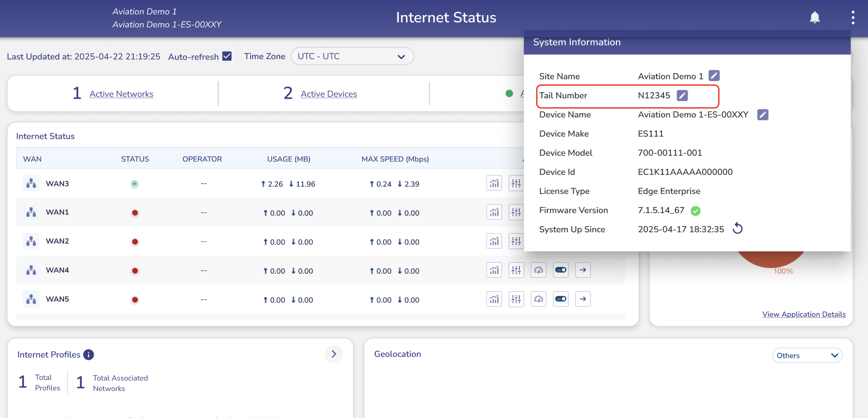Open the notifications bell
This screenshot has height=418, width=868.
pos(815,18)
